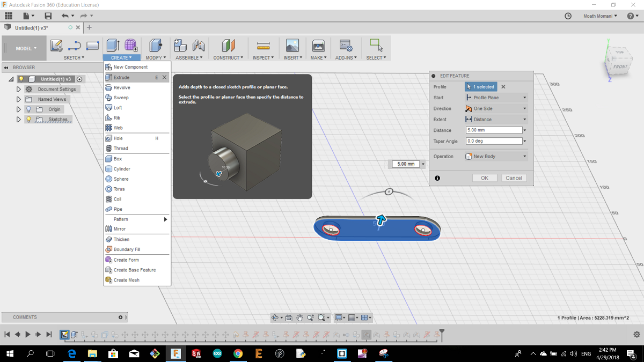
Task: Toggle the Sketches folder light bulb visibility
Action: click(x=29, y=120)
